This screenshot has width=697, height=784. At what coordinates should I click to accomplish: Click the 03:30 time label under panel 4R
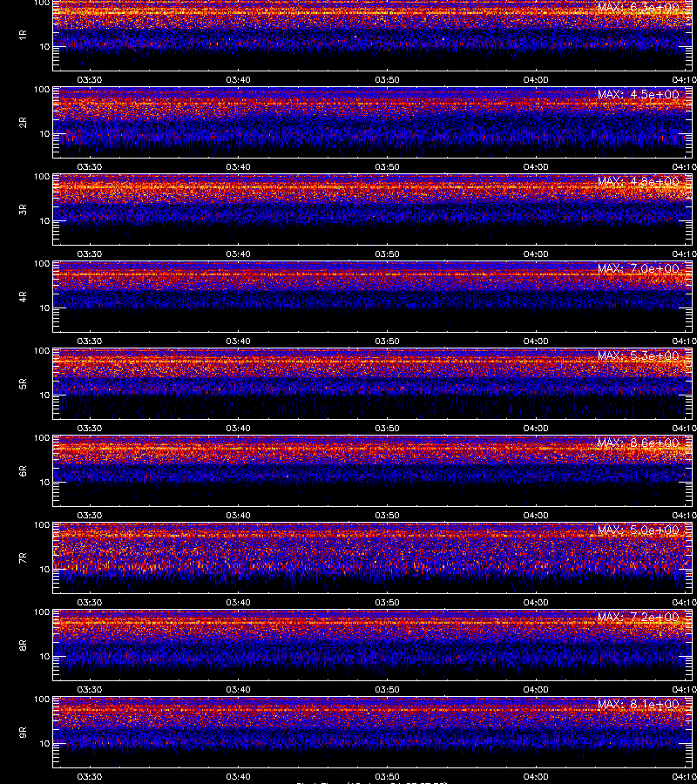click(x=90, y=341)
